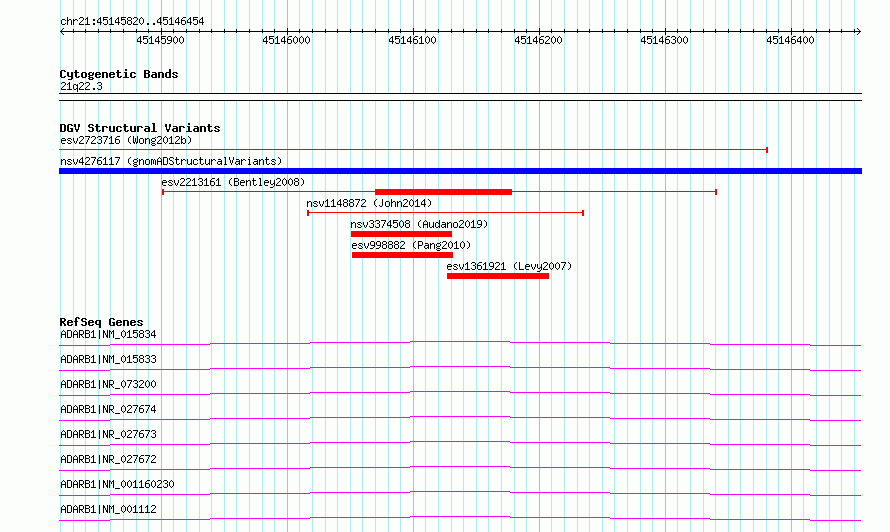Open transcript ADARB1|NM_001112
This screenshot has height=532, width=890.
108,509
